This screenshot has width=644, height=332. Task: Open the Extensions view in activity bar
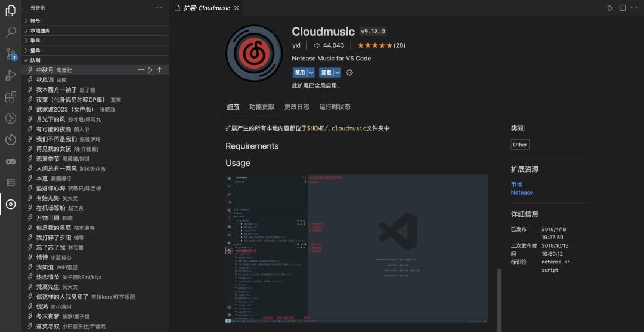[x=11, y=97]
